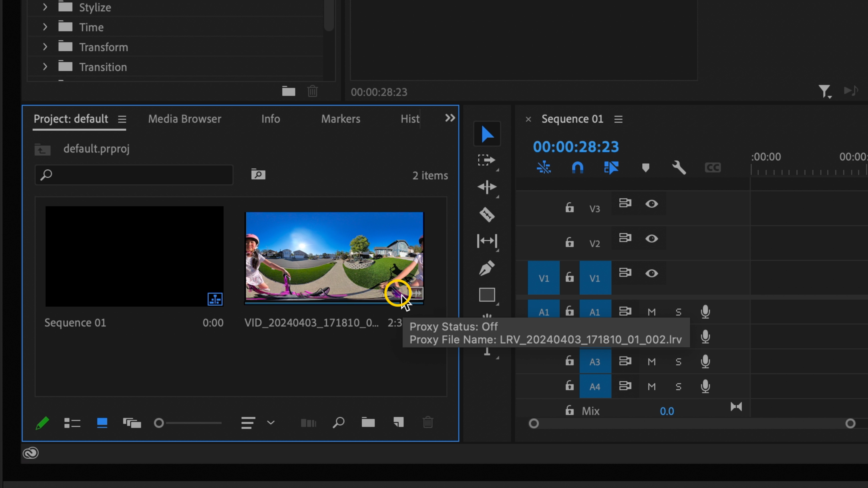Add a marker on the timeline
The height and width of the screenshot is (488, 868).
click(646, 167)
